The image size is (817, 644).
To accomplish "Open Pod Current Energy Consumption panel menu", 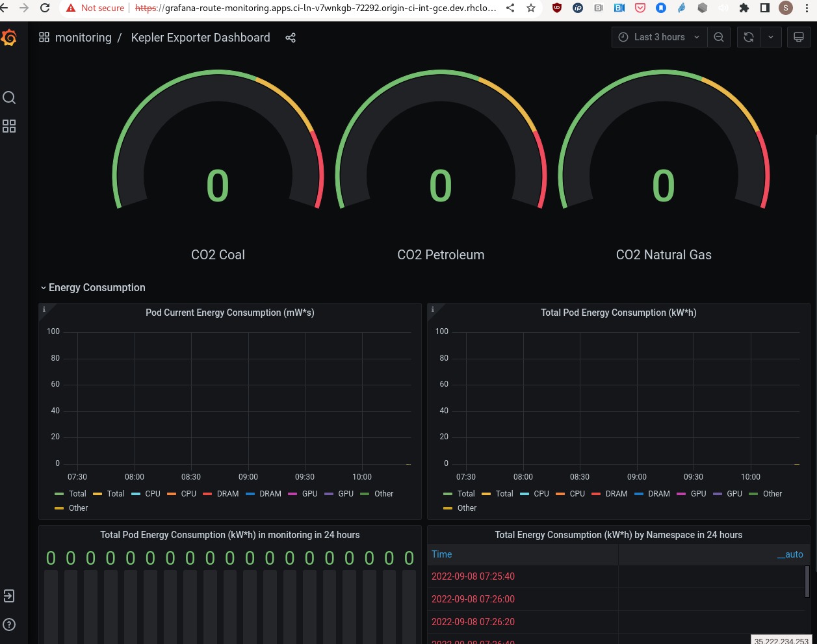I will coord(230,313).
